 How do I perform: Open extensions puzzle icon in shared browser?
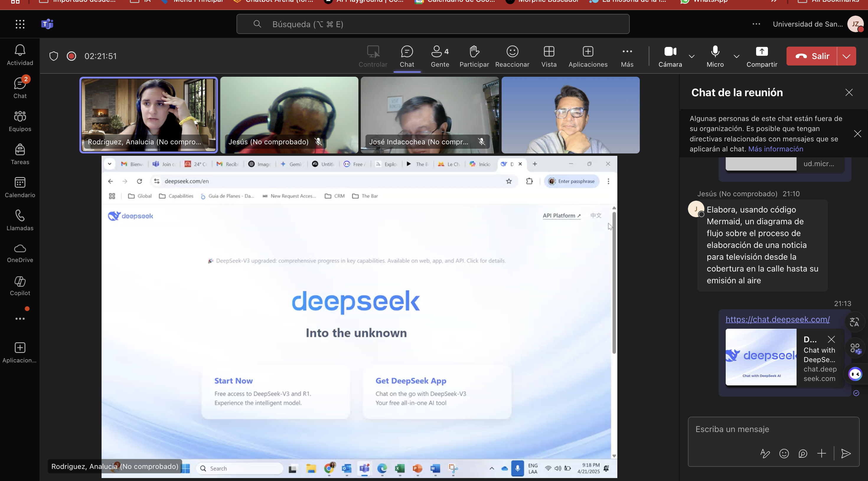(x=529, y=181)
